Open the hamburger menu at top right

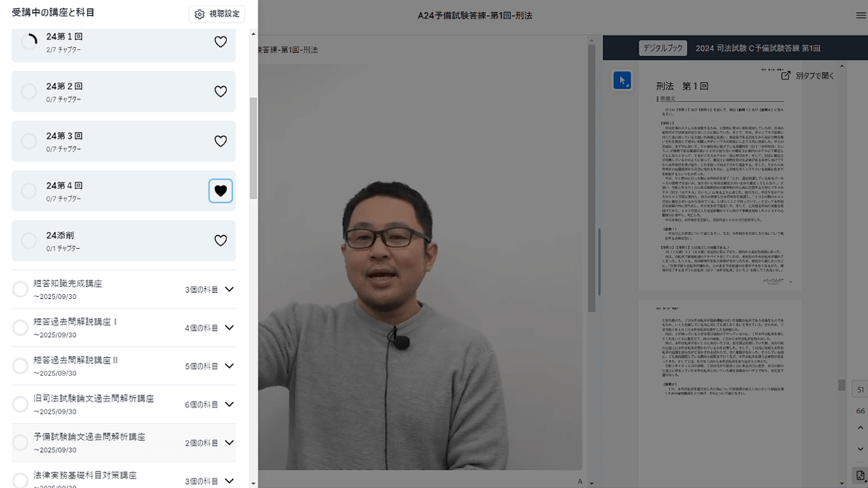[x=861, y=16]
